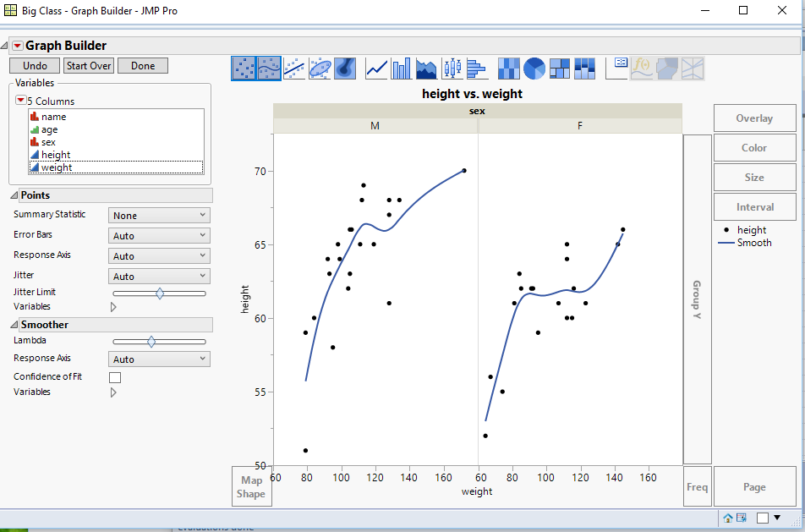Open the 5 Columns red triangle menu

tap(20, 100)
